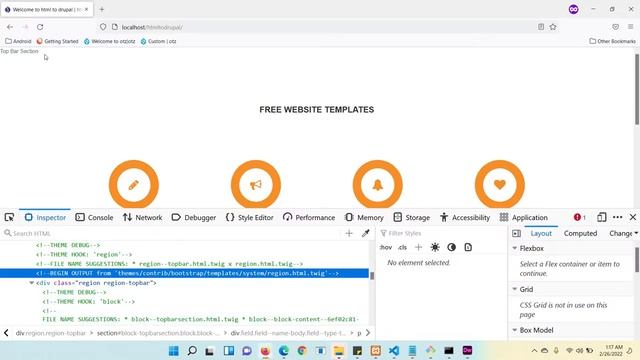The image size is (640, 360).
Task: Select the THEME HOOK 'block' comment
Action: 88,302
